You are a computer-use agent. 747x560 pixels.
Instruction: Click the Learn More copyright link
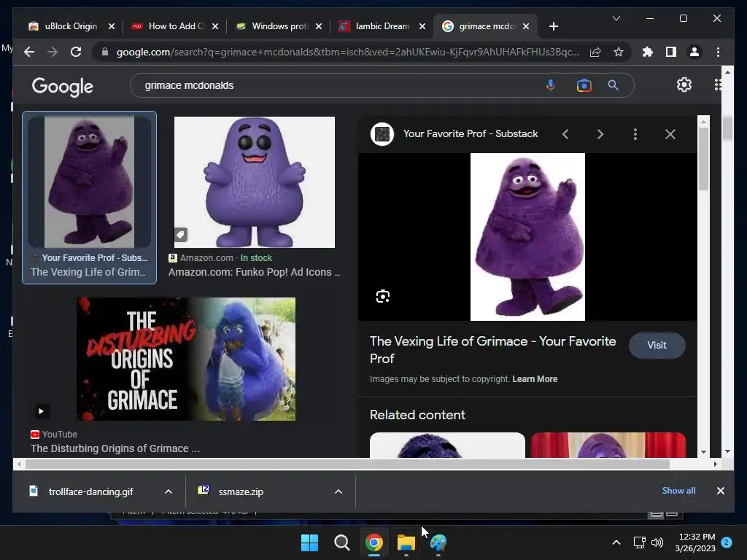pos(535,379)
